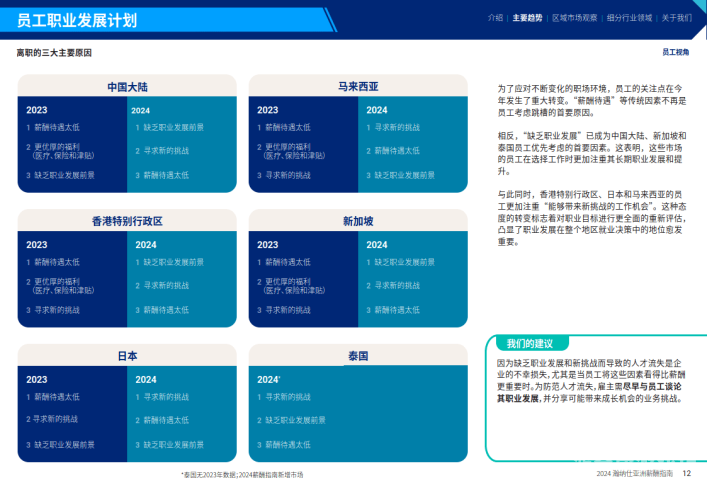Click 中国大陆 2023 reason 1 薪酬待遇太低
Image resolution: width=707 pixels, height=500 pixels.
53,128
